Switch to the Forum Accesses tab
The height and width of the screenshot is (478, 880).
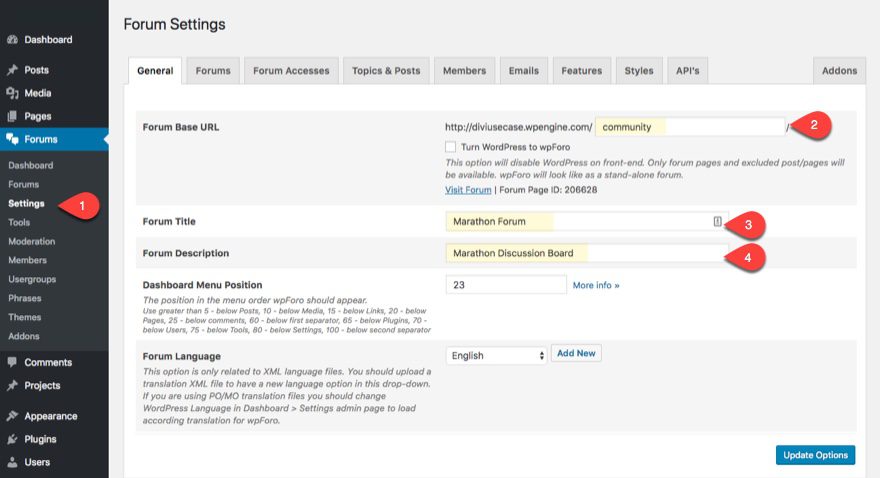(x=291, y=71)
